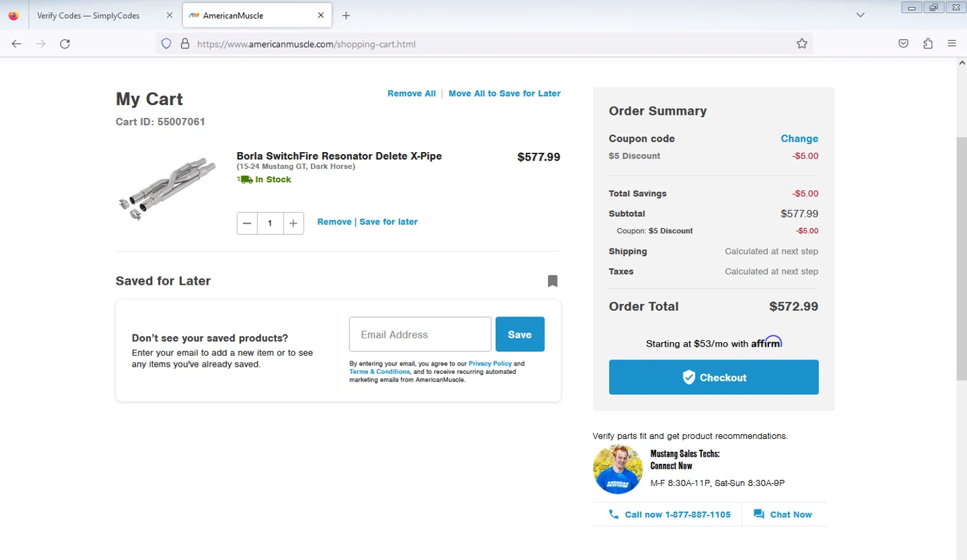Remove all items from the cart
The height and width of the screenshot is (560, 967).
(x=411, y=93)
